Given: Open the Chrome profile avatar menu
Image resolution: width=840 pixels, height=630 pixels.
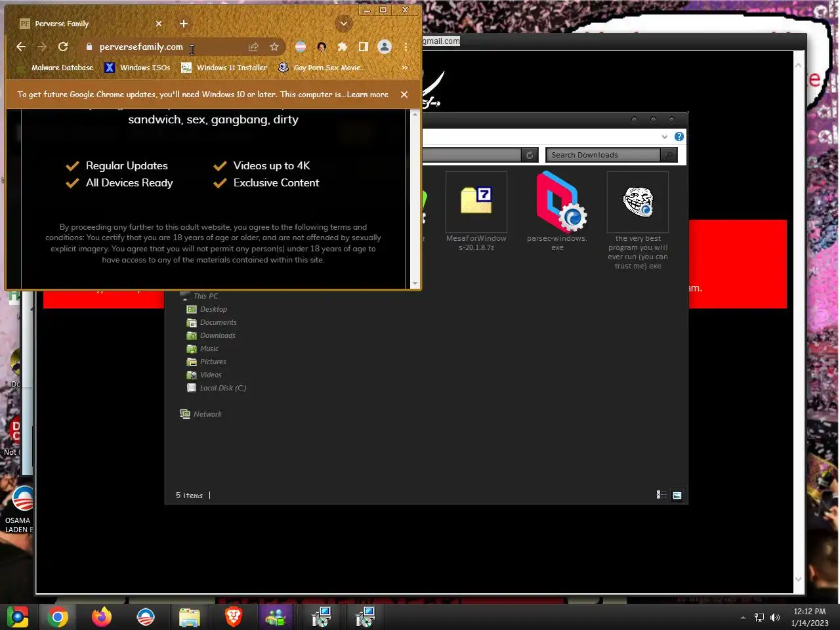Looking at the screenshot, I should (x=385, y=47).
